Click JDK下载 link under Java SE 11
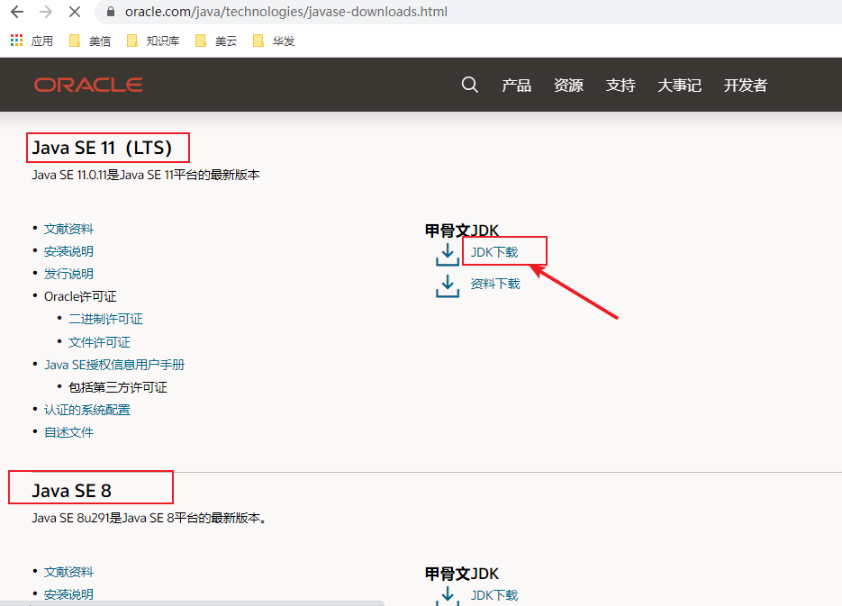The image size is (842, 606). coord(494,252)
